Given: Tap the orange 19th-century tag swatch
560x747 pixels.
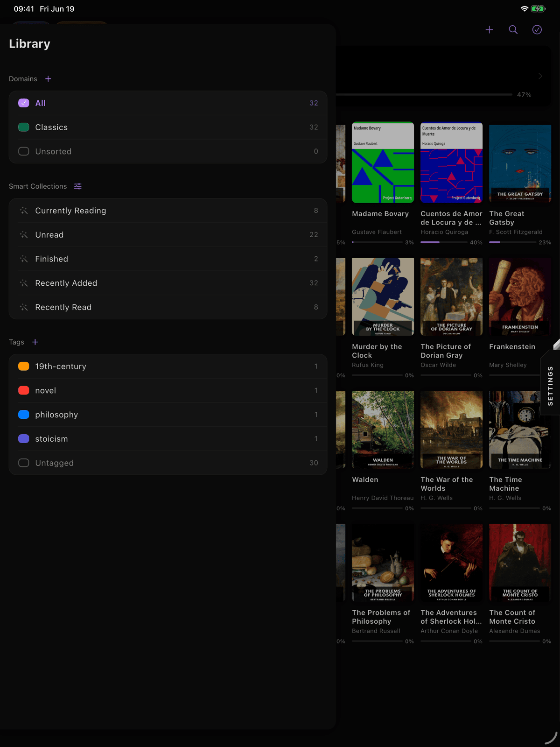Looking at the screenshot, I should tap(24, 366).
